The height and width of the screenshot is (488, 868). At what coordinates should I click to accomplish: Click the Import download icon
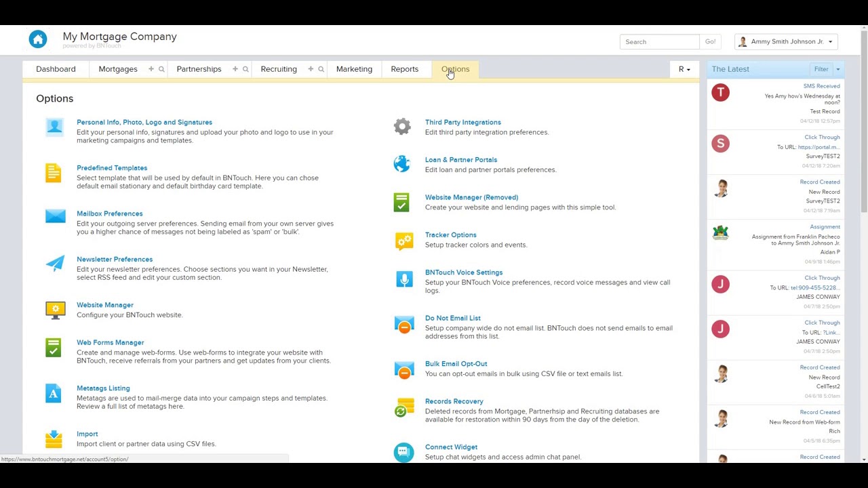(x=54, y=439)
